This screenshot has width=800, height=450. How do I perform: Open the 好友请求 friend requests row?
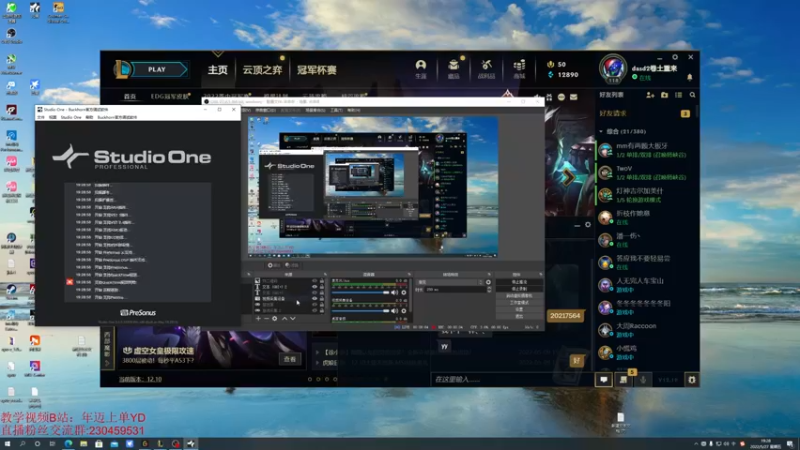coord(645,113)
